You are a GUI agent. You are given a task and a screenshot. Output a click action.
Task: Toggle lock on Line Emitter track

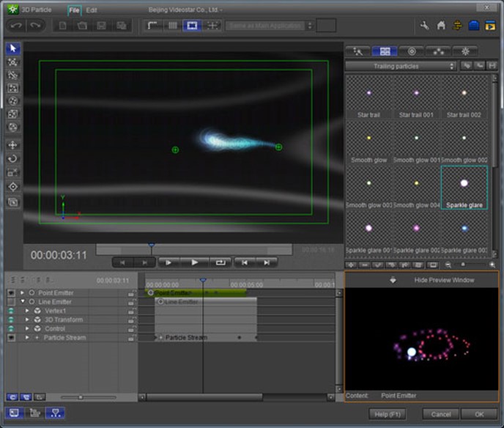(131, 302)
